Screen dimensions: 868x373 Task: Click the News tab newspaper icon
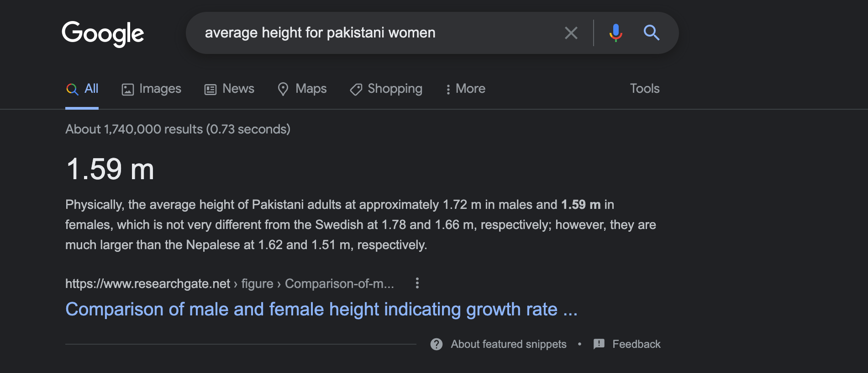[210, 89]
